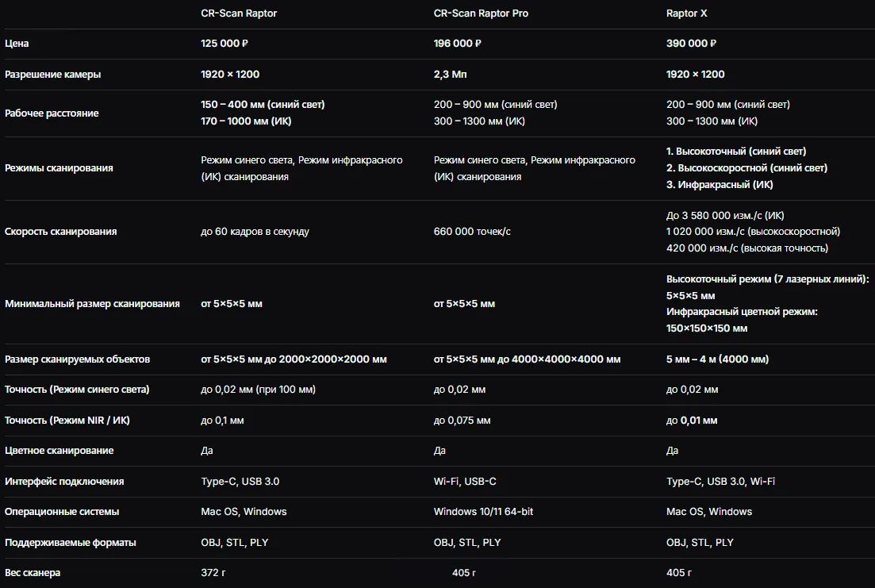Screen dimensions: 875x588
Task: Click the Цена row label
Action: (17, 44)
